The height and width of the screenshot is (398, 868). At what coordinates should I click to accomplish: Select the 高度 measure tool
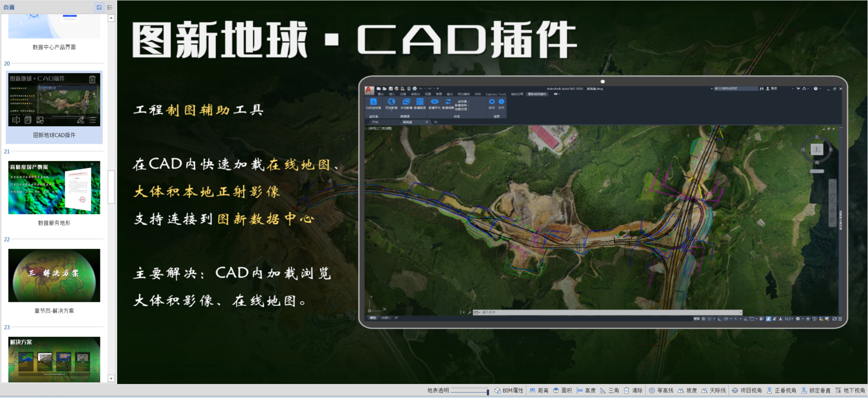(586, 390)
